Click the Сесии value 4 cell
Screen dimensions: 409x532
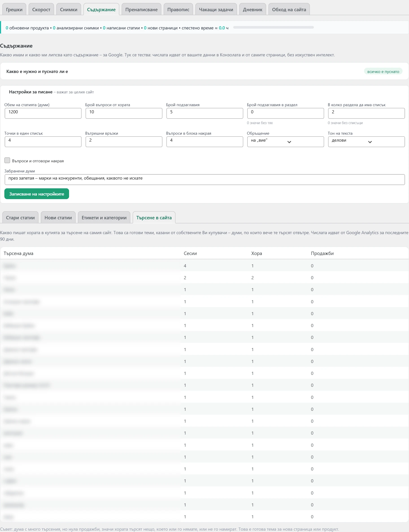coord(185,266)
